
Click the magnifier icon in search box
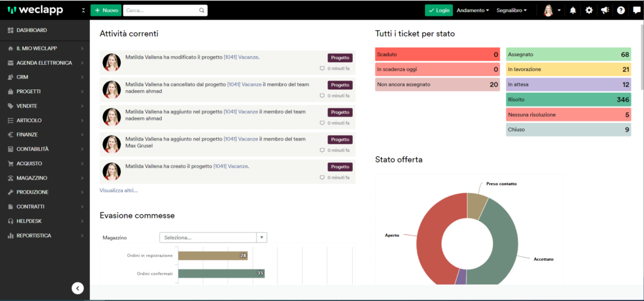click(x=202, y=10)
